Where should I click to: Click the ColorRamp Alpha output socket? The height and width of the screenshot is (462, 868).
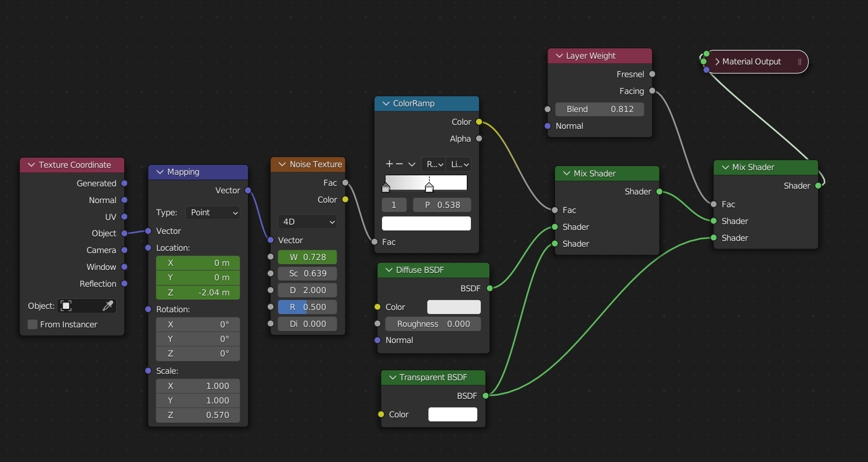[479, 139]
